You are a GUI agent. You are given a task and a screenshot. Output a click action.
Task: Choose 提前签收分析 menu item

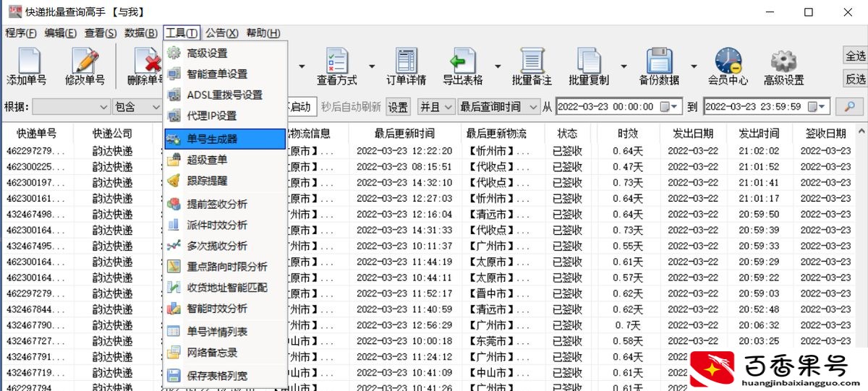(226, 205)
